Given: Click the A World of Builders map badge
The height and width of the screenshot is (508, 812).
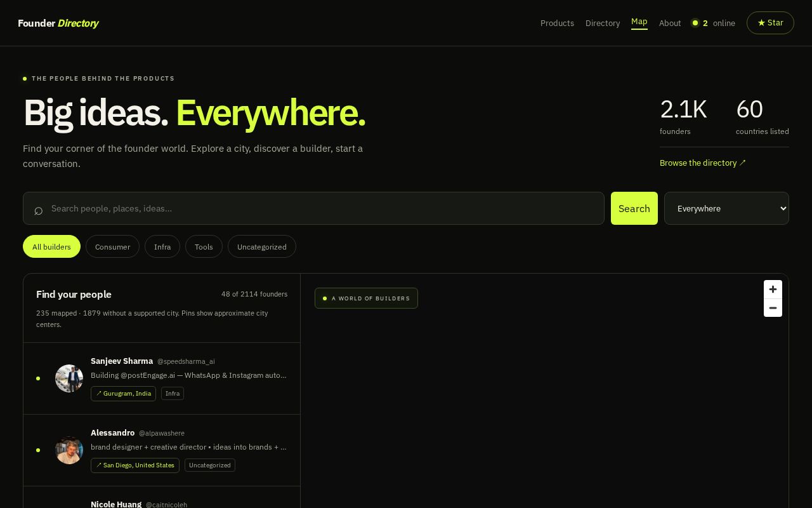Looking at the screenshot, I should coord(366,298).
